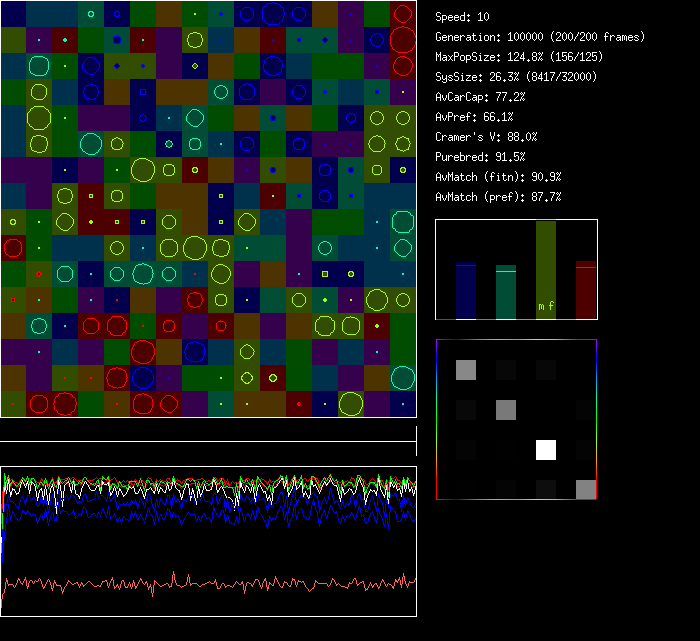The width and height of the screenshot is (700, 641).
Task: Click the second-row gray square in the matrix
Action: pyautogui.click(x=506, y=409)
